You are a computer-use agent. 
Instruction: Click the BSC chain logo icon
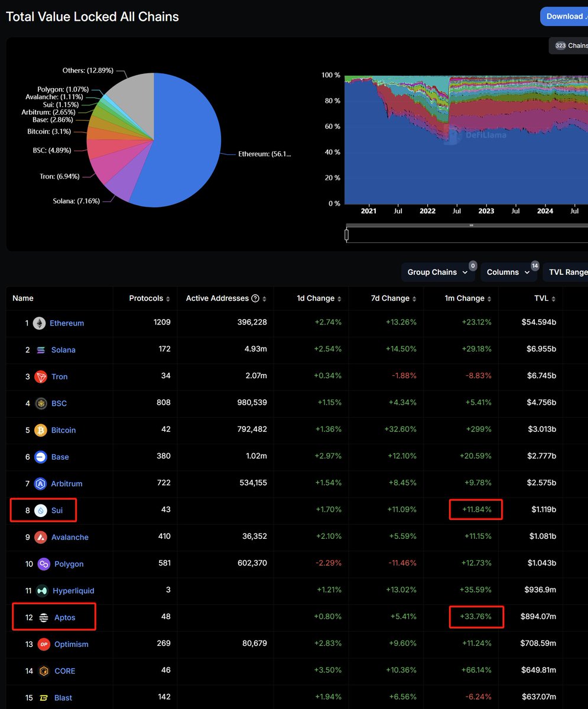41,404
